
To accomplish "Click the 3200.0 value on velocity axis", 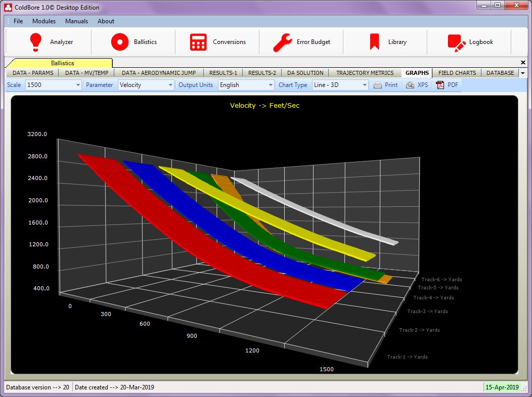I will pos(37,134).
